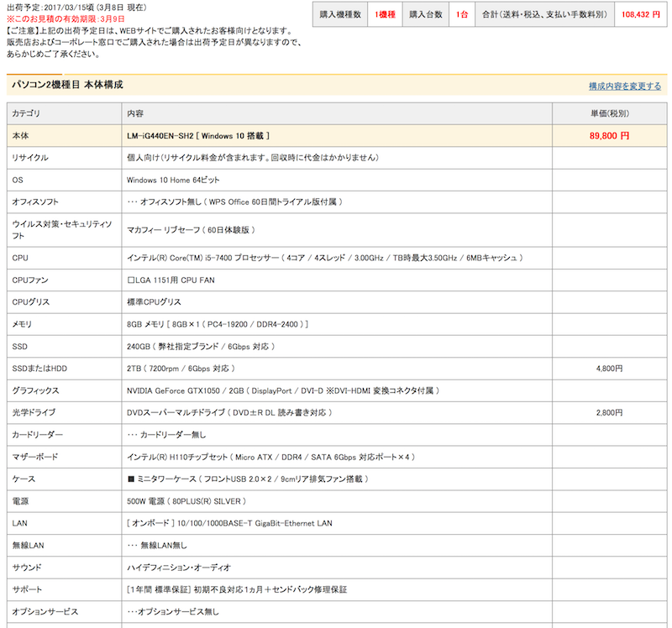Open the 構成内容を変更する link

tap(624, 86)
